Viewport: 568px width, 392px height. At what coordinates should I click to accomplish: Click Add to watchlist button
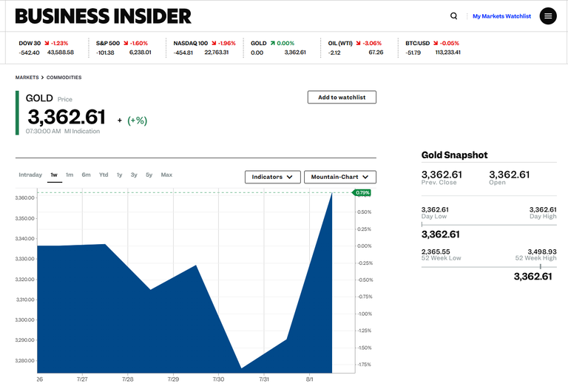click(342, 97)
